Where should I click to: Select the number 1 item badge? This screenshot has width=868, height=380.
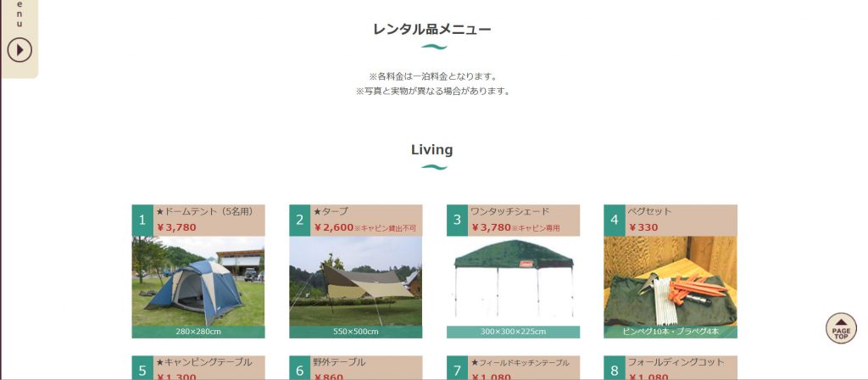142,221
